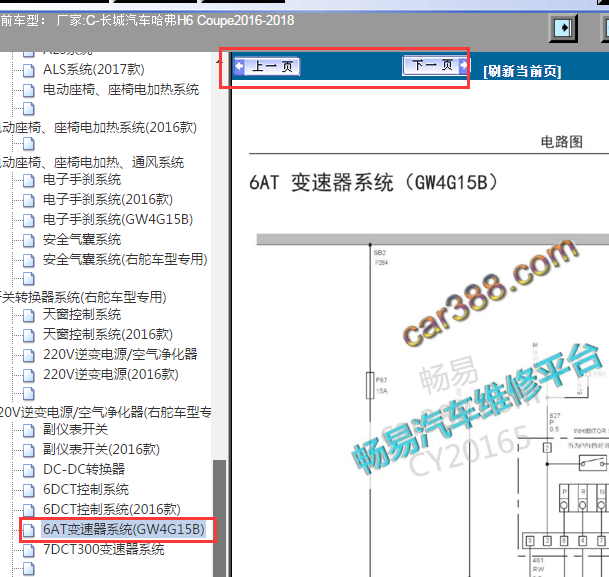This screenshot has width=609, height=577.
Task: Open 副仪表开关(2016款) tree item
Action: [x=101, y=449]
